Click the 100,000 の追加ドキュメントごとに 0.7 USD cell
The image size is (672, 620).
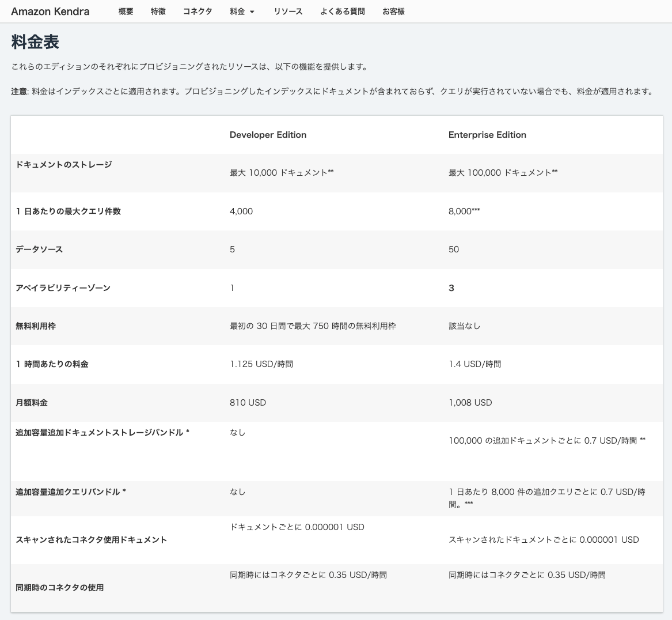click(547, 441)
